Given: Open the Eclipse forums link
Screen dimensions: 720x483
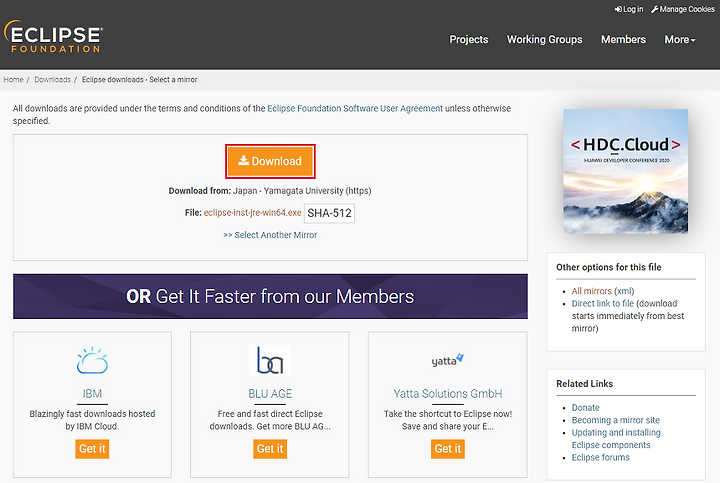Looking at the screenshot, I should click(x=600, y=457).
